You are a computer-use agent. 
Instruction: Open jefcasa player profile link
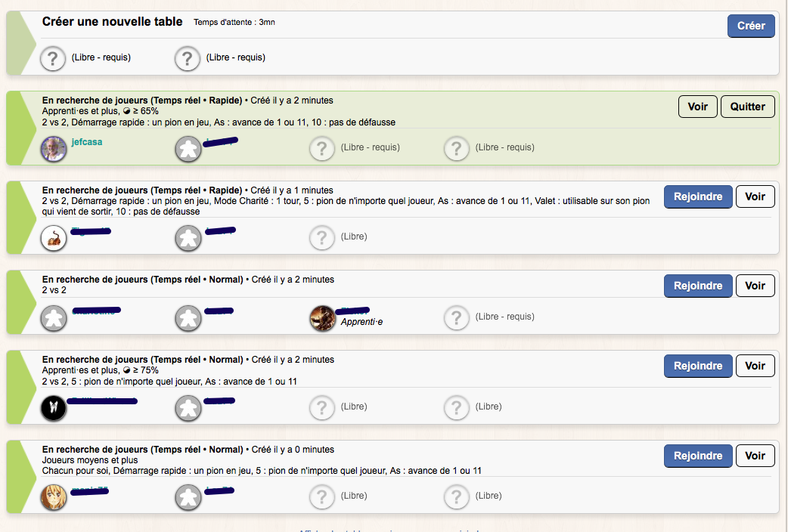(86, 142)
